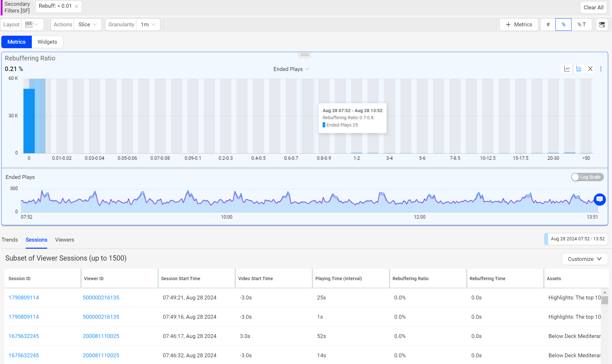
Task: Open session ID 1675632245 with 52s playtime
Action: coord(23,336)
